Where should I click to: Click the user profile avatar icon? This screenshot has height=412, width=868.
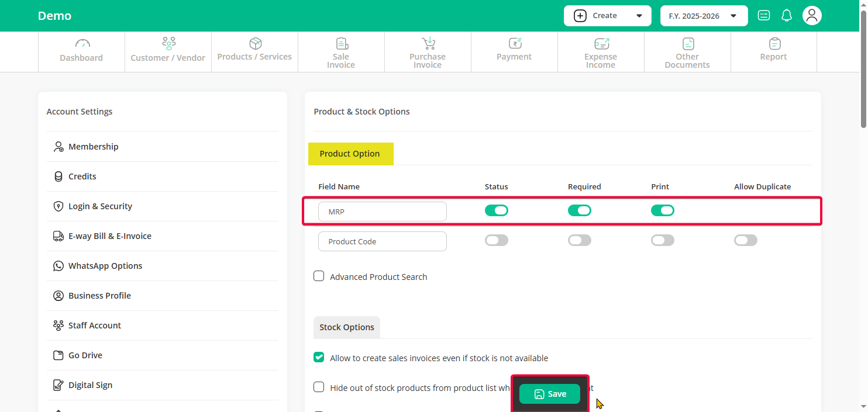812,16
